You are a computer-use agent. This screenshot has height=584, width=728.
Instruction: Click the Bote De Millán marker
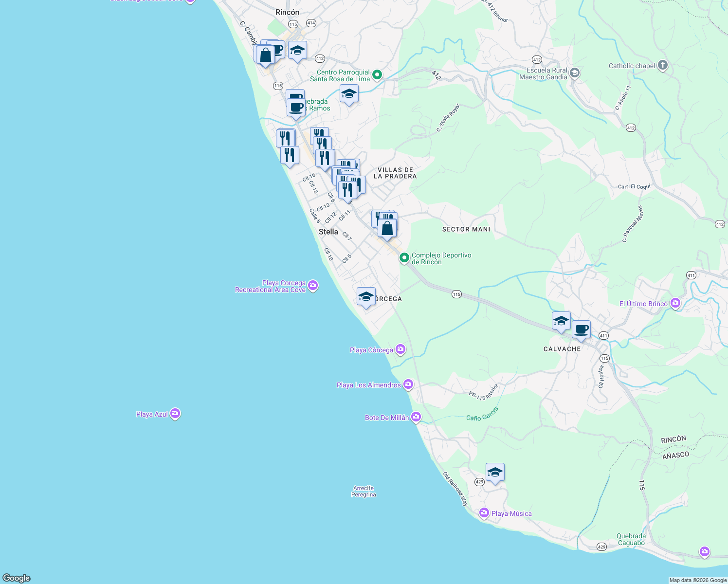point(416,417)
